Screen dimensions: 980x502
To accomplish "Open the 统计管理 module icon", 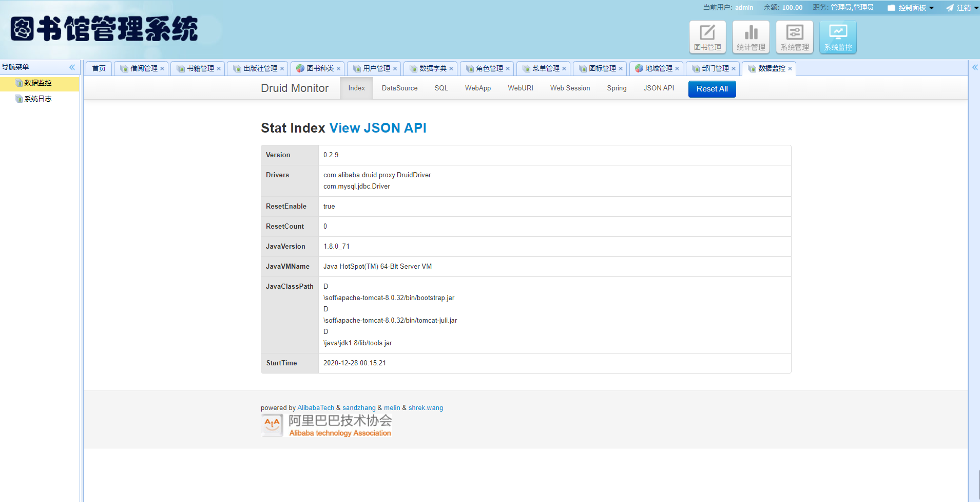I will (751, 36).
